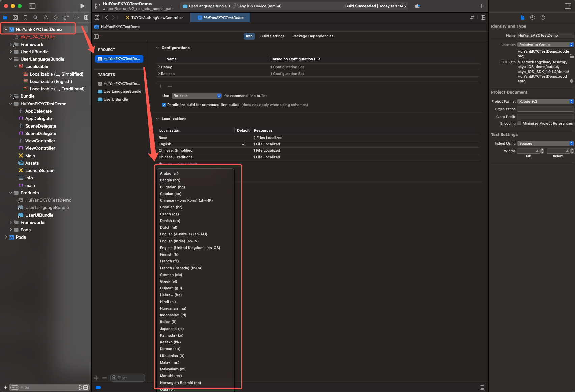Open the source control navigator icon
Image resolution: width=575 pixels, height=392 pixels.
15,18
